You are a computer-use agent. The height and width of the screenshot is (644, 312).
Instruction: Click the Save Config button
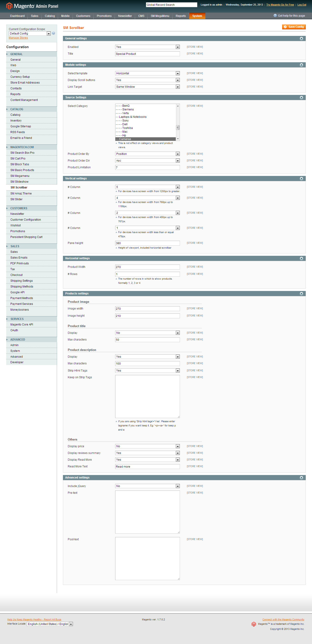tap(294, 27)
